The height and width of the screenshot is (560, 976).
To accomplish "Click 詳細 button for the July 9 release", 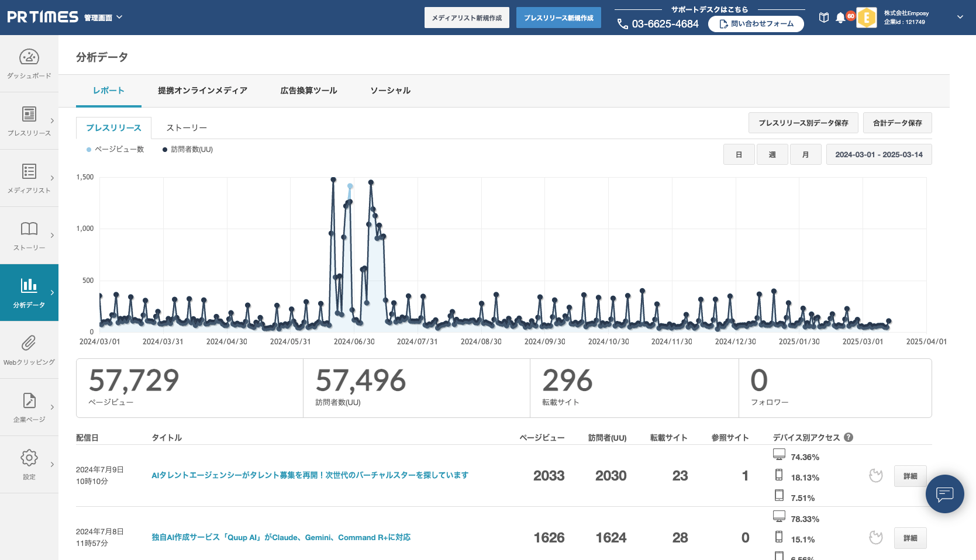I will [910, 476].
